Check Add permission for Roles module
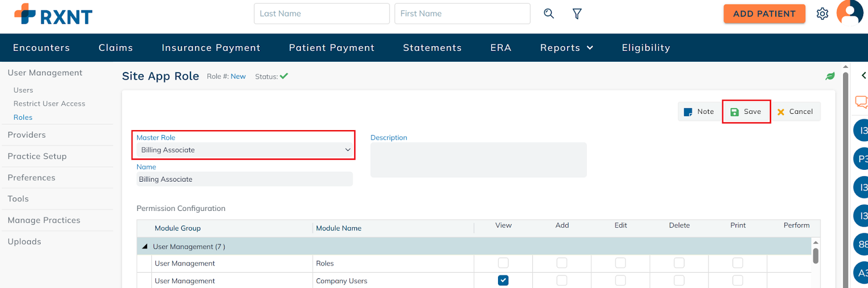Viewport: 868px width, 288px height. coord(562,263)
